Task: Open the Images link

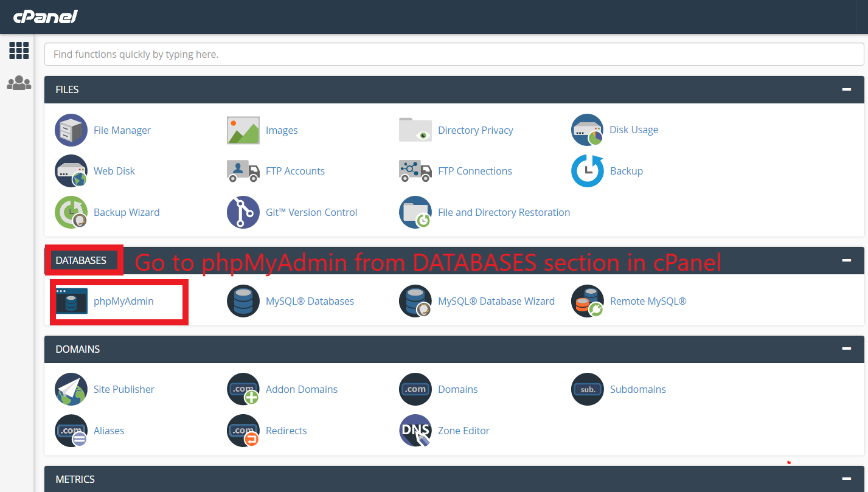Action: [282, 130]
